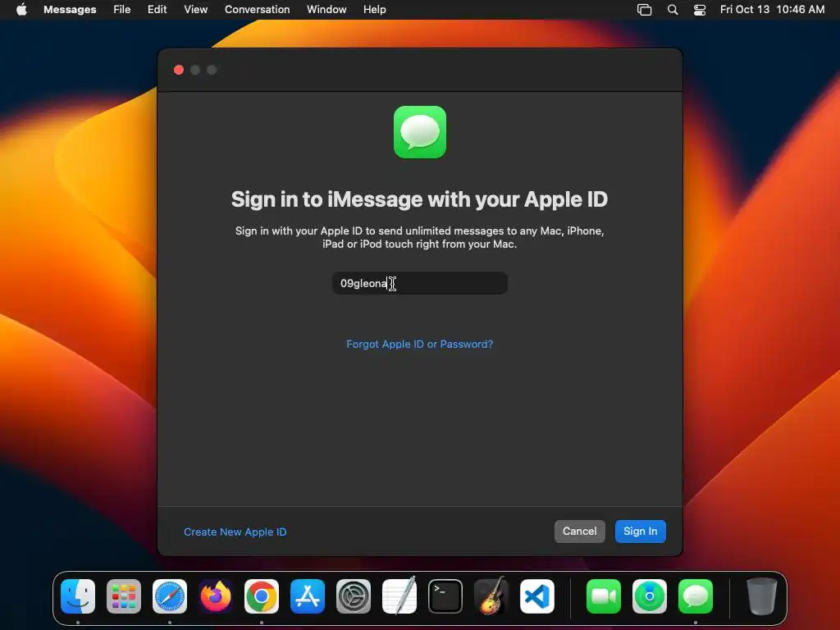This screenshot has width=840, height=630.
Task: Focus the Apple ID text field
Action: click(x=419, y=283)
